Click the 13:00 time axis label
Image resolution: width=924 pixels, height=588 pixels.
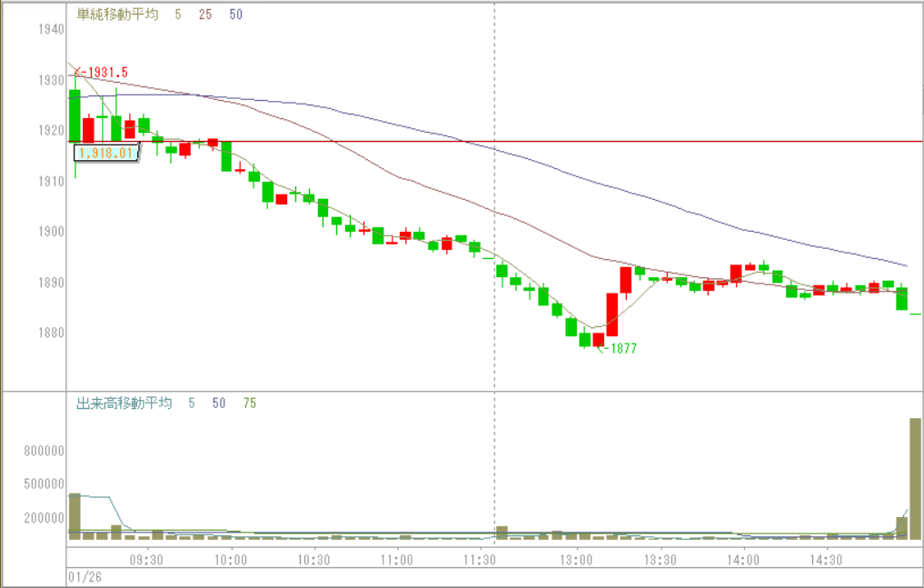point(576,560)
